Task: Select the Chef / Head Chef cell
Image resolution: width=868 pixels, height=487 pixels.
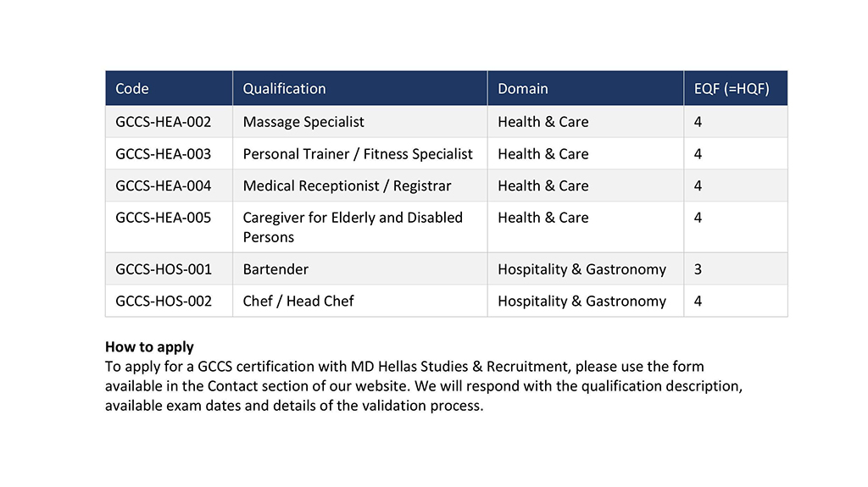Action: (298, 301)
